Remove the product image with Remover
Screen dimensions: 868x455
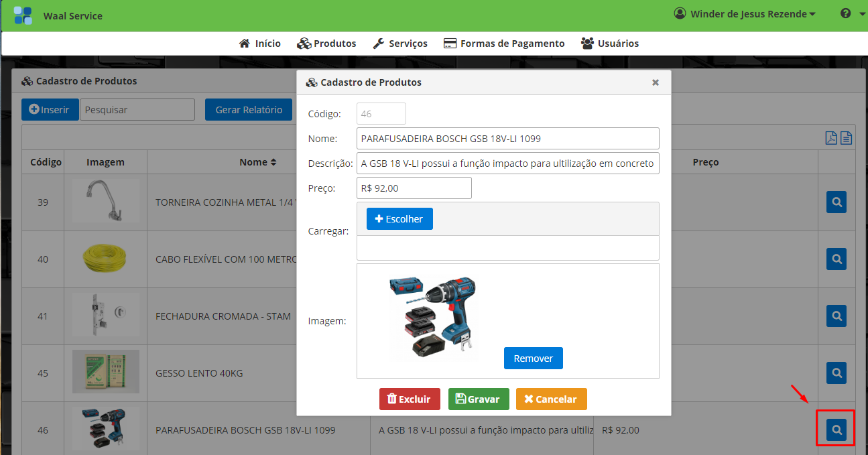(x=534, y=358)
